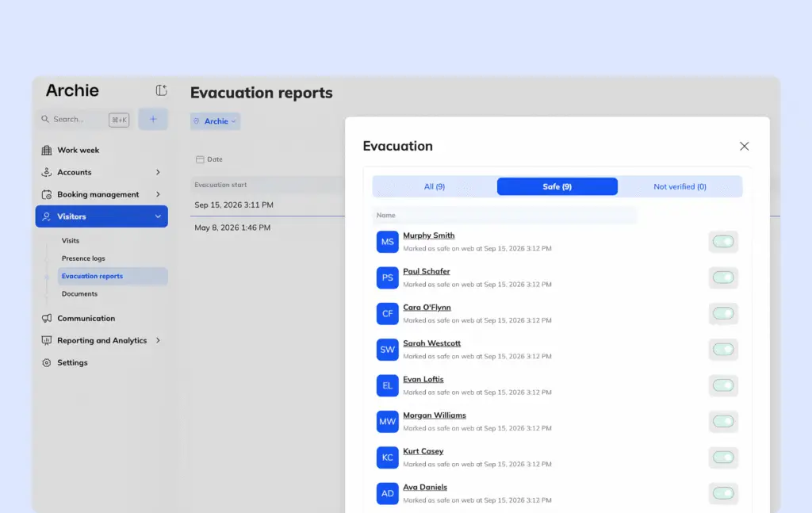Viewport: 812px width, 513px height.
Task: Open Evan Loftis's profile link
Action: [x=423, y=380]
